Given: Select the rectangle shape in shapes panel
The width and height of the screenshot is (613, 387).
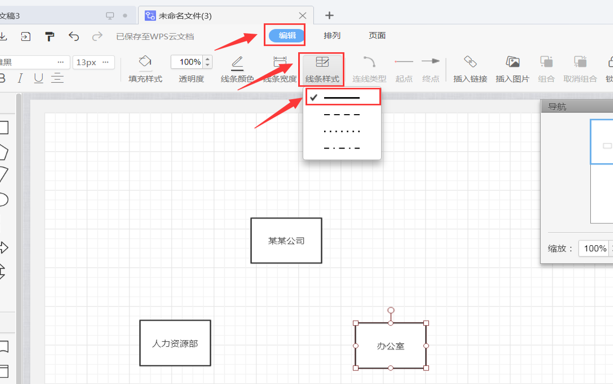Looking at the screenshot, I should [4, 127].
